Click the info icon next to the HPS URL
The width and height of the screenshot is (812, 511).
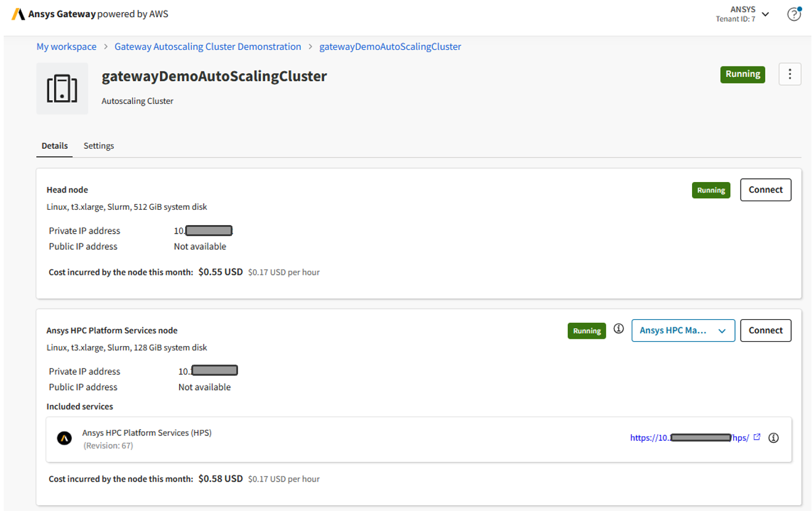[774, 438]
